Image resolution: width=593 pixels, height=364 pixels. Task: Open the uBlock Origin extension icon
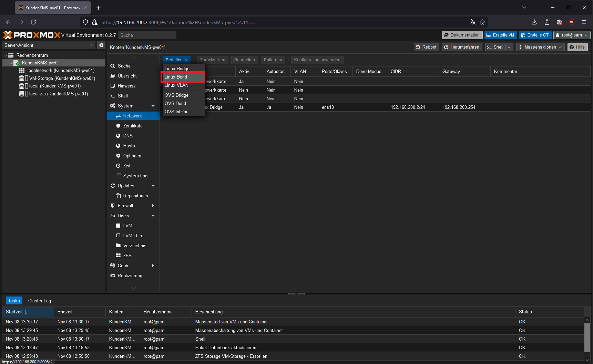[x=571, y=22]
